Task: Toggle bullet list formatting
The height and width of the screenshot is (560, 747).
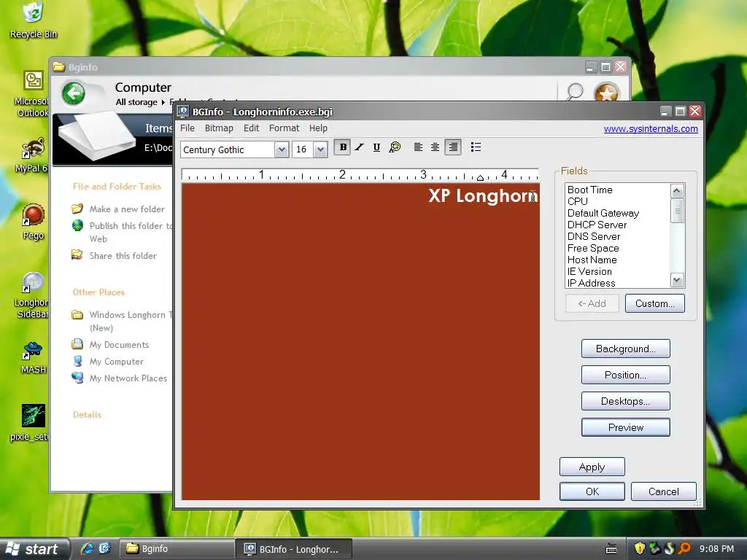Action: tap(476, 147)
